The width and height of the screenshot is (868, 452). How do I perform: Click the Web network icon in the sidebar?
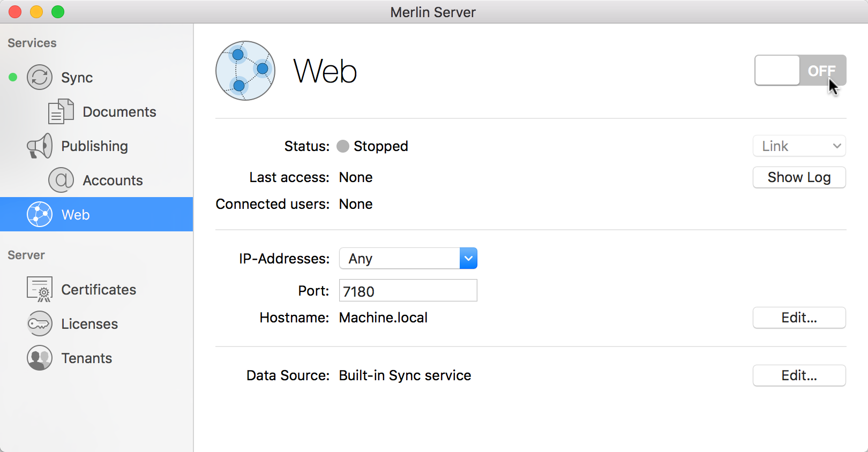click(40, 214)
